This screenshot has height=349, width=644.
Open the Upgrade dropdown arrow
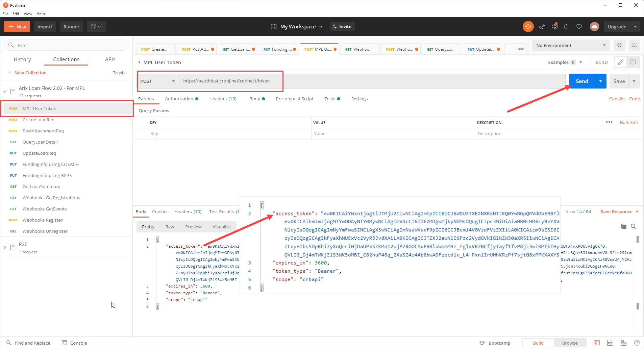coord(635,27)
